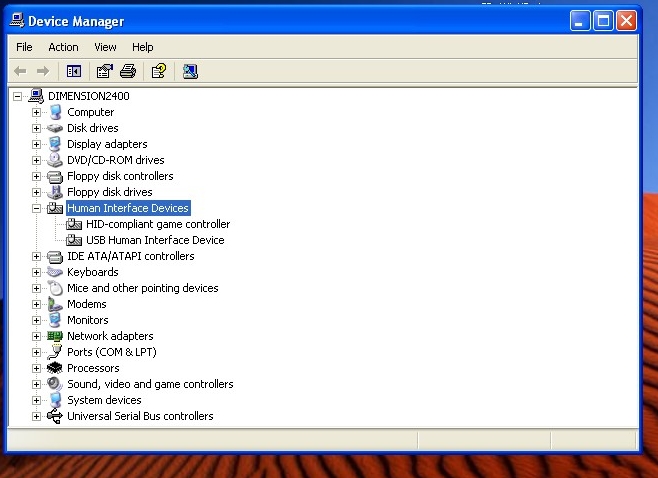
Task: Click Scan for hardware changes icon
Action: click(x=190, y=71)
